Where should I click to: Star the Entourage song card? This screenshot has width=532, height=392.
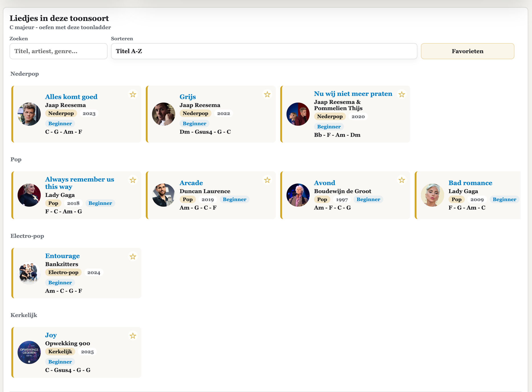(133, 257)
